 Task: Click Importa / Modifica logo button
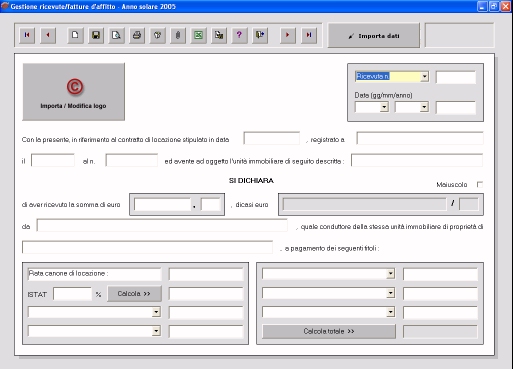coord(73,92)
